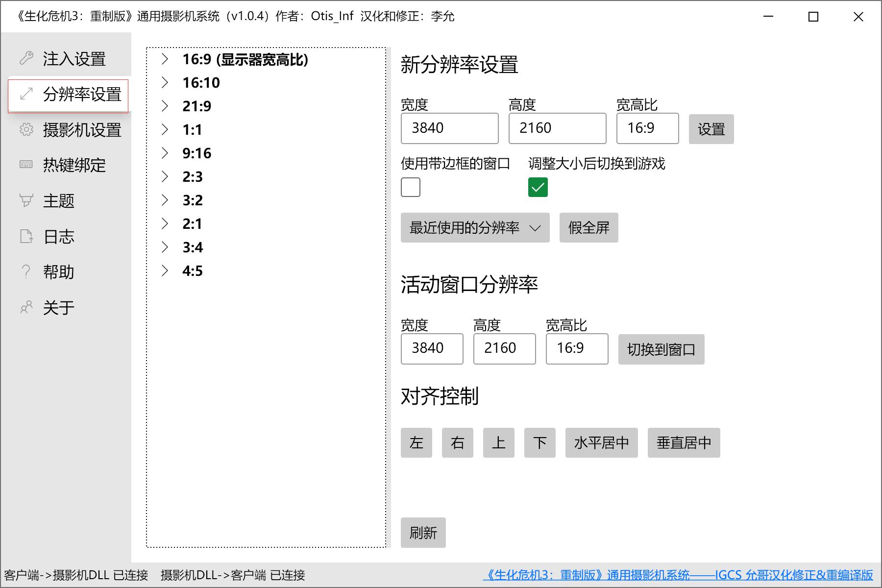Click the 水平居中 alignment button
The width and height of the screenshot is (882, 588).
[x=601, y=443]
